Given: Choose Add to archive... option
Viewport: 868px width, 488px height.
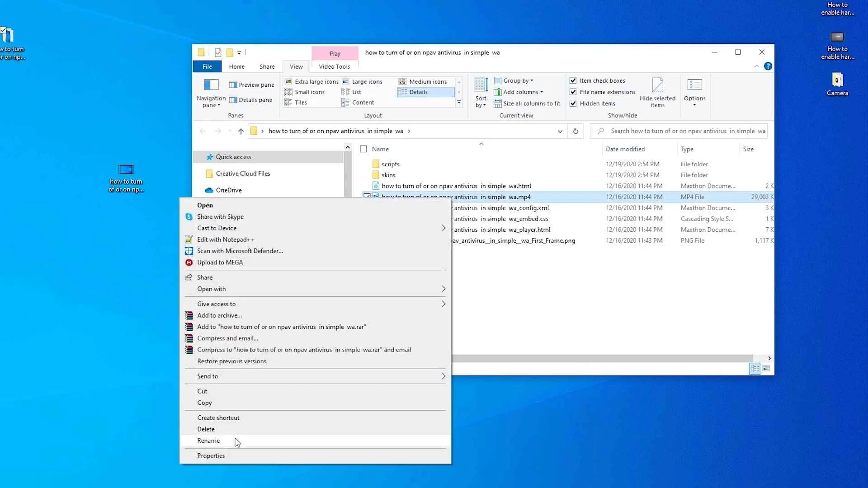Looking at the screenshot, I should (x=315, y=315).
